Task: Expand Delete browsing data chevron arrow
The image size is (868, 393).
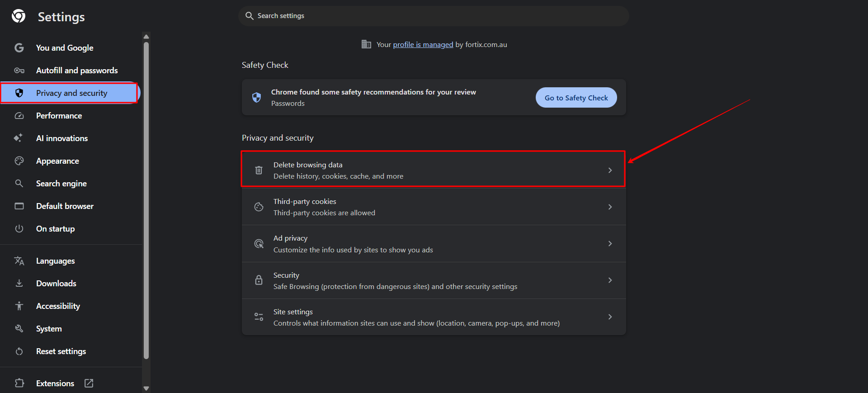Action: point(610,170)
